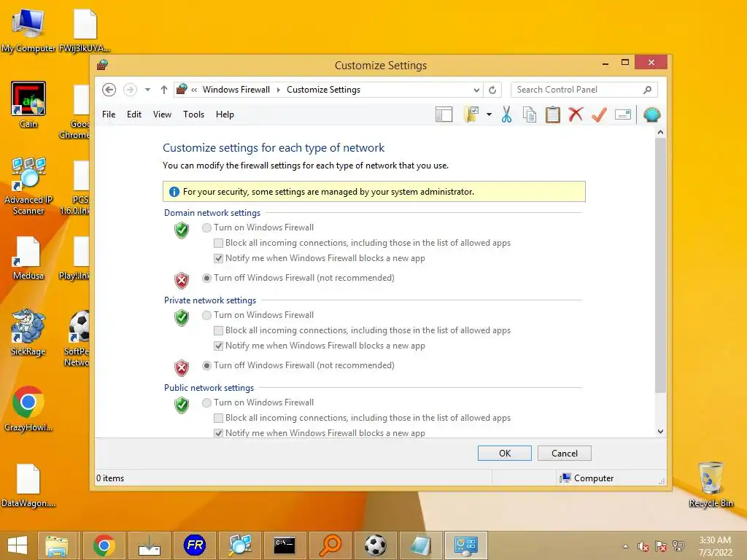Image resolution: width=747 pixels, height=560 pixels.
Task: Click the red X Delete toolbar icon
Action: pyautogui.click(x=576, y=114)
